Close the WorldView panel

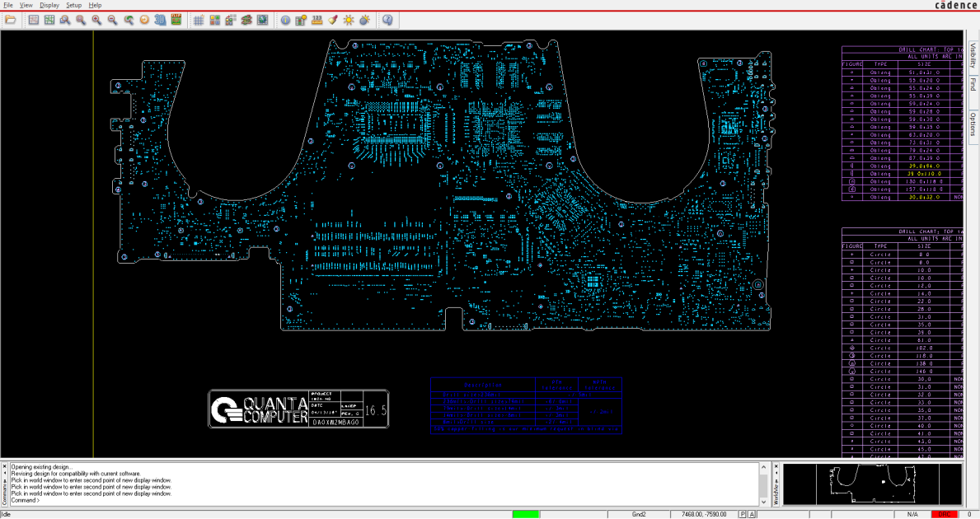[x=776, y=466]
